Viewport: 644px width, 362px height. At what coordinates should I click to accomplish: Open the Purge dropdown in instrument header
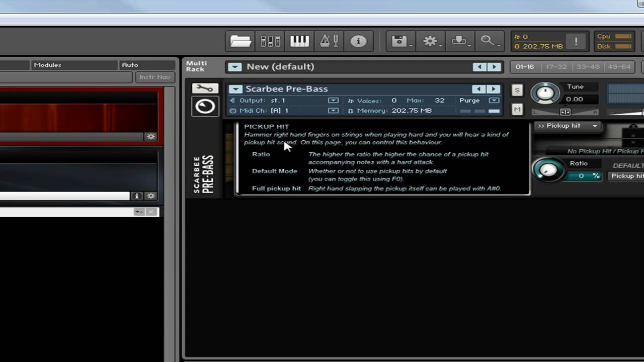[494, 101]
